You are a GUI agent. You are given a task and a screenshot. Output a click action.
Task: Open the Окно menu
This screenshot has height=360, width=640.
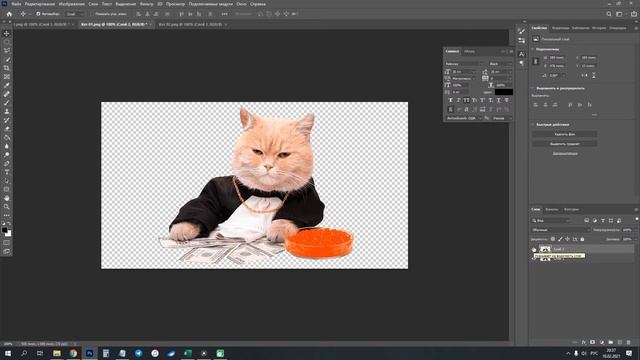coord(242,4)
